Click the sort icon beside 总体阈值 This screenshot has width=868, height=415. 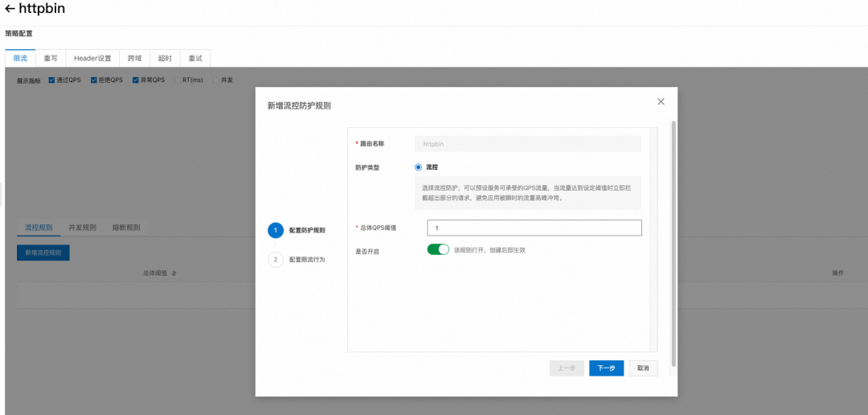[174, 273]
